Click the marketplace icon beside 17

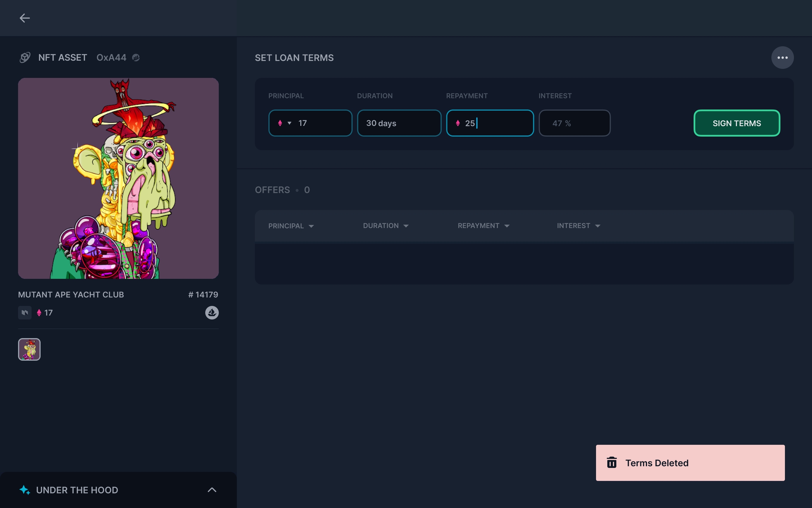click(25, 313)
